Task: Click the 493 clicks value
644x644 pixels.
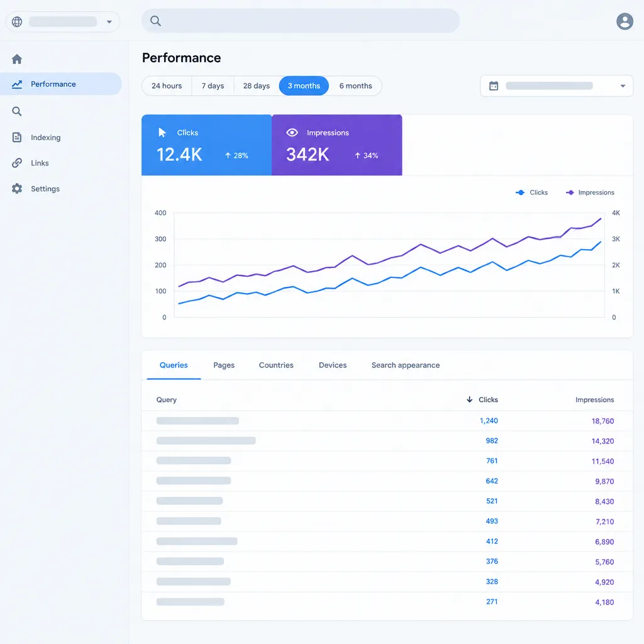Action: (492, 521)
